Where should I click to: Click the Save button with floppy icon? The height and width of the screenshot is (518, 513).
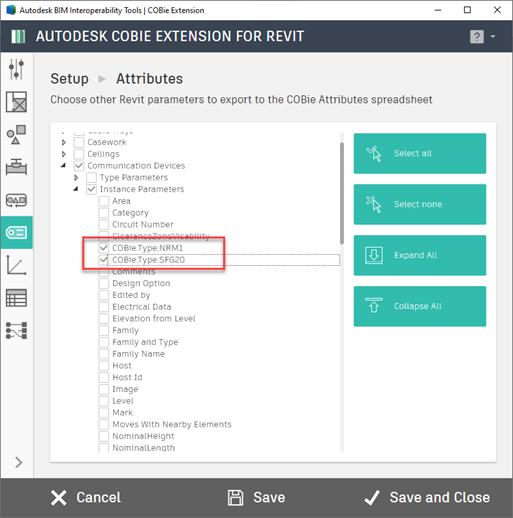256,498
